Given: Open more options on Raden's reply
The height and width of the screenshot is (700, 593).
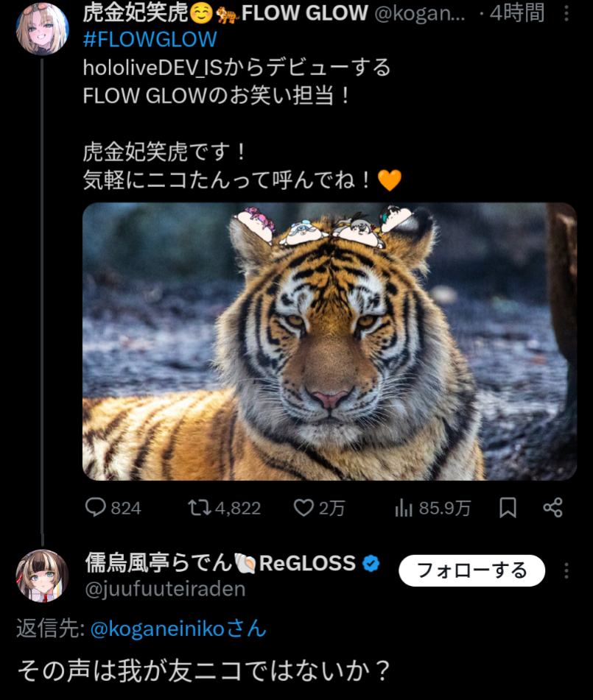Looking at the screenshot, I should tap(566, 571).
